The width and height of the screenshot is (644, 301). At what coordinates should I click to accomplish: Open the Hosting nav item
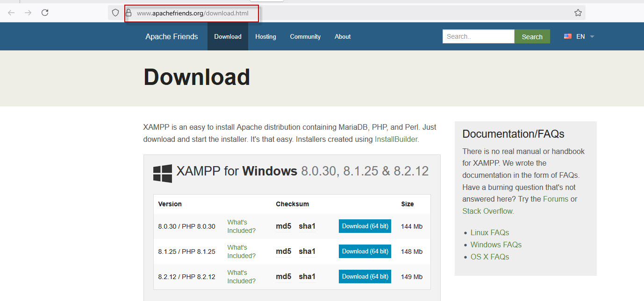265,36
